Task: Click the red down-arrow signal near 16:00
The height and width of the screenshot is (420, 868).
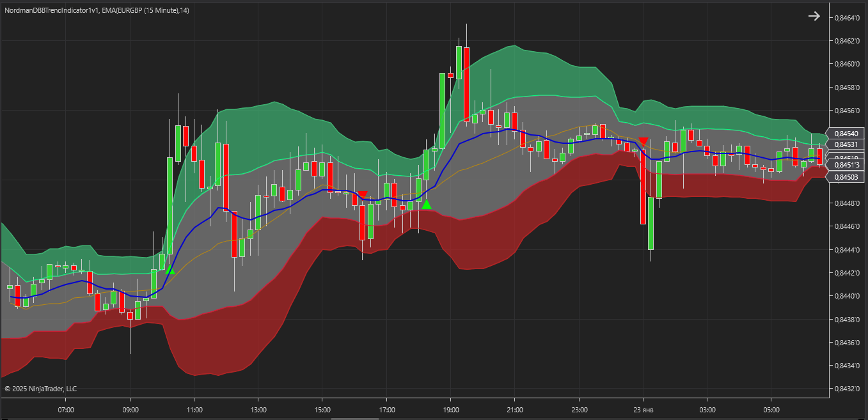Action: (362, 195)
